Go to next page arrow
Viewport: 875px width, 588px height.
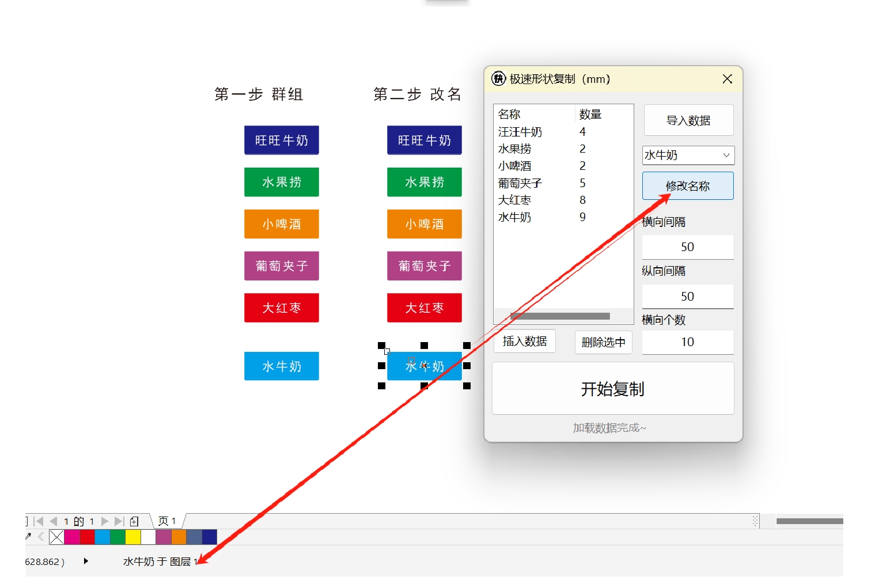(105, 521)
